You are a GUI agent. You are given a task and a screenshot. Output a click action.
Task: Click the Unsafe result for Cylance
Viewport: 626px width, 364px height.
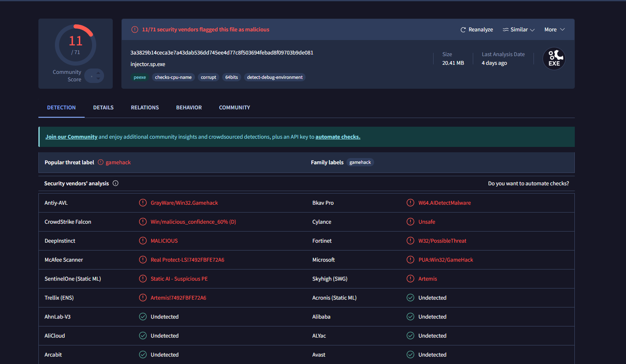click(427, 222)
